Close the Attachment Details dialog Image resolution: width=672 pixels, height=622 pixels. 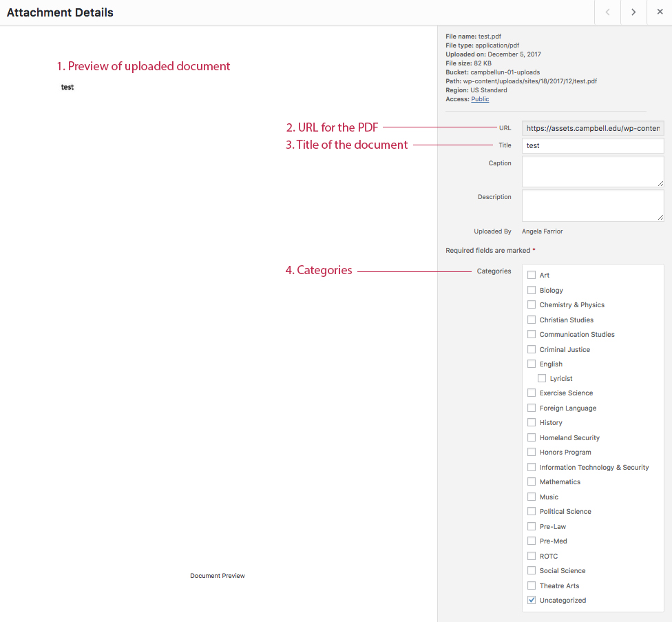point(660,12)
